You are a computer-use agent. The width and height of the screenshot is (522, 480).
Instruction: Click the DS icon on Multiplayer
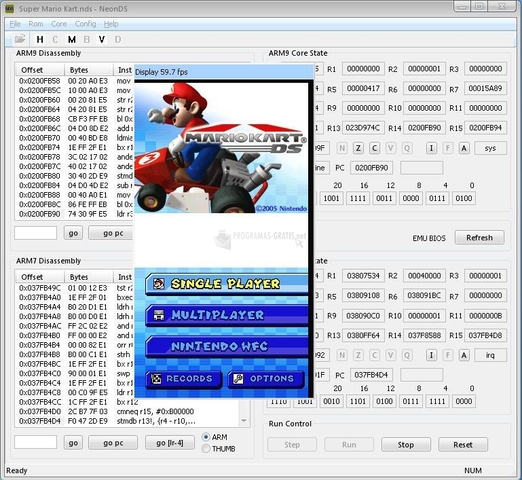pyautogui.click(x=159, y=315)
